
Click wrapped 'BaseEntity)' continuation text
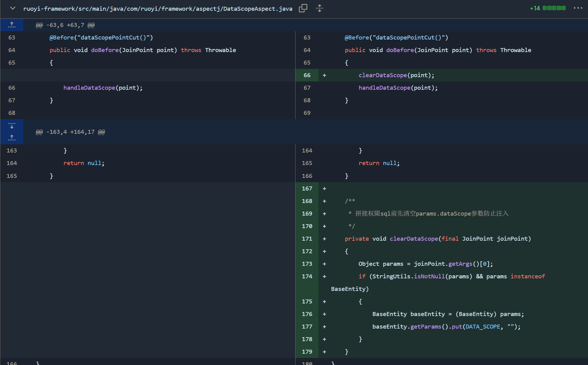[x=350, y=289]
